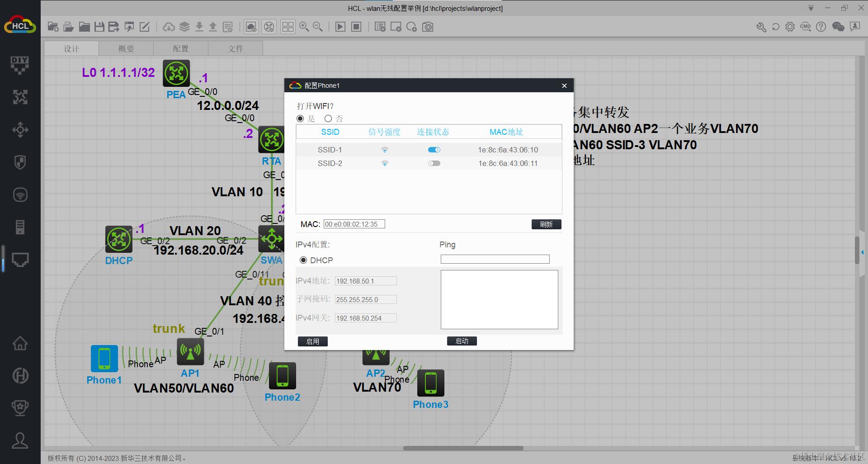Viewport: 868px width, 464px height.
Task: Click the cloud download icon in toolbar
Action: tap(169, 27)
